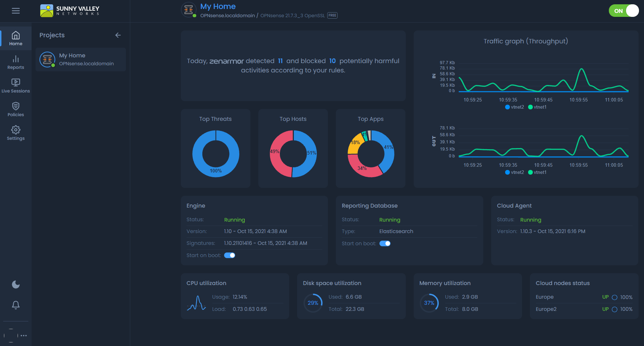This screenshot has width=644, height=346.
Task: Open the hamburger menu icon
Action: point(16,11)
